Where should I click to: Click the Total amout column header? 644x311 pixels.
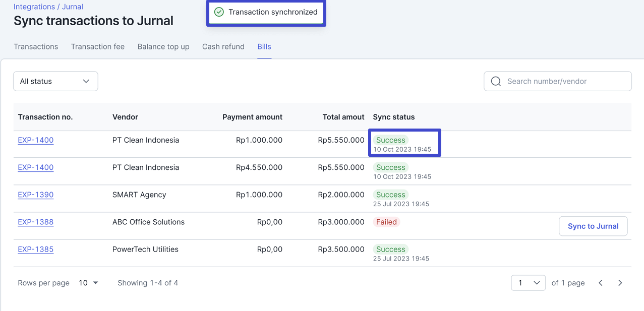coord(343,117)
